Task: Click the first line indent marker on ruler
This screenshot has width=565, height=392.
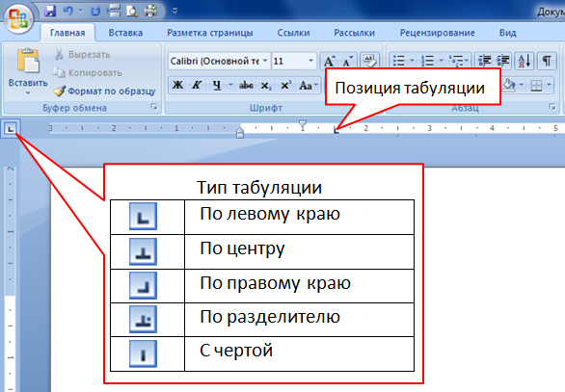Action: pos(303,125)
